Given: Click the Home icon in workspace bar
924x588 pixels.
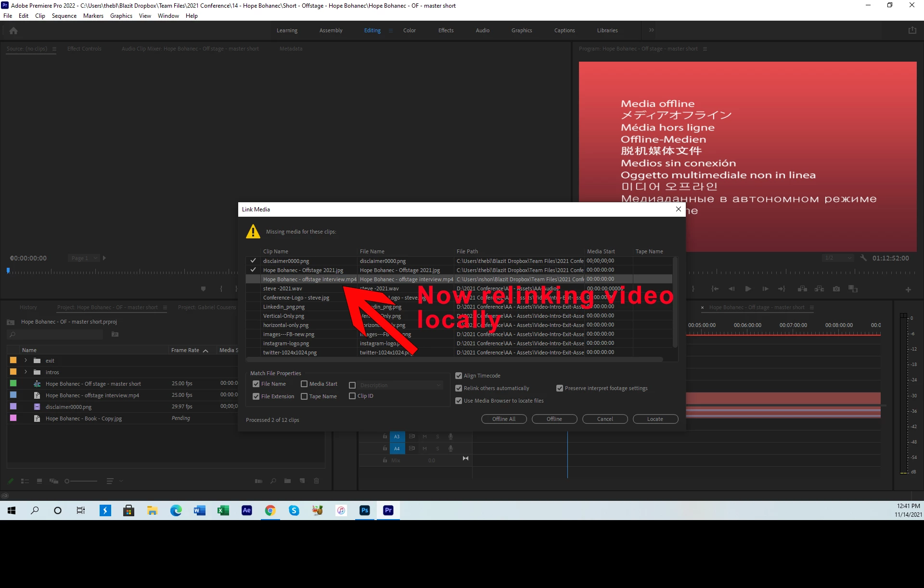Looking at the screenshot, I should click(13, 31).
